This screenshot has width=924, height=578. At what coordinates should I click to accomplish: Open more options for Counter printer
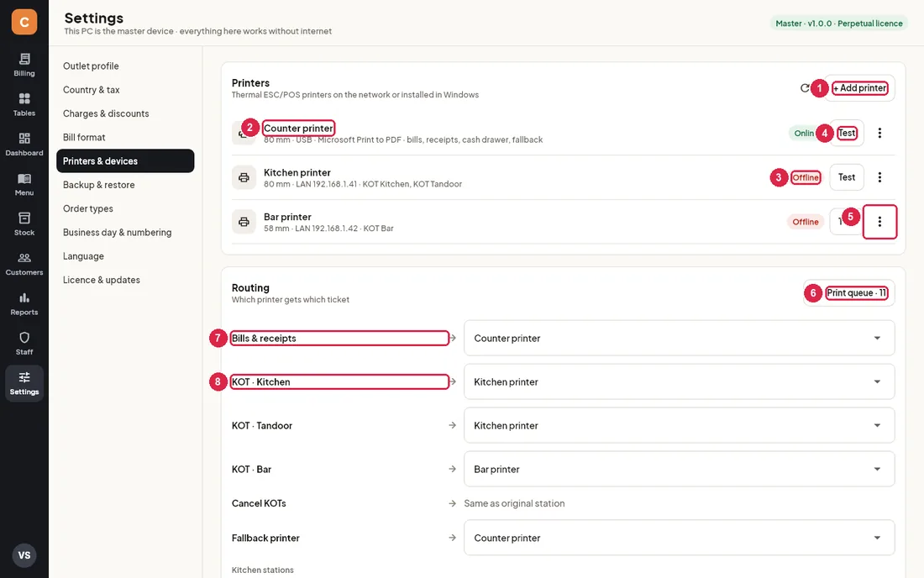[879, 133]
